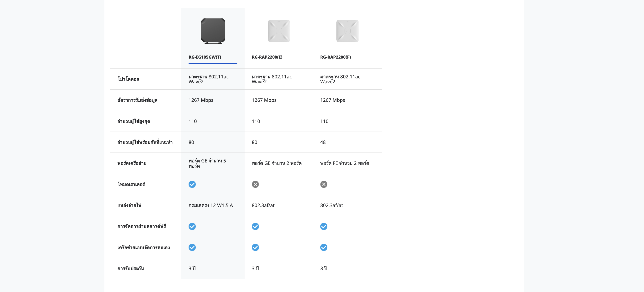Image resolution: width=644 pixels, height=292 pixels.
Task: Click the RG-RAP2200(E) product image
Action: (x=279, y=31)
